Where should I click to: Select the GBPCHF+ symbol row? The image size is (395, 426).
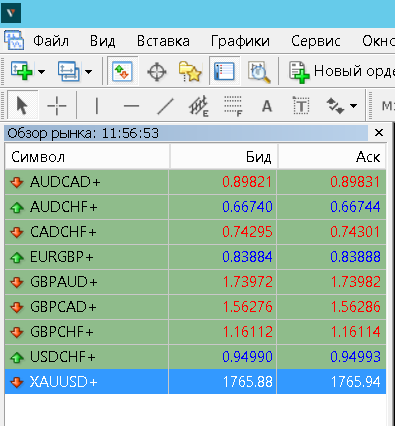pyautogui.click(x=195, y=332)
